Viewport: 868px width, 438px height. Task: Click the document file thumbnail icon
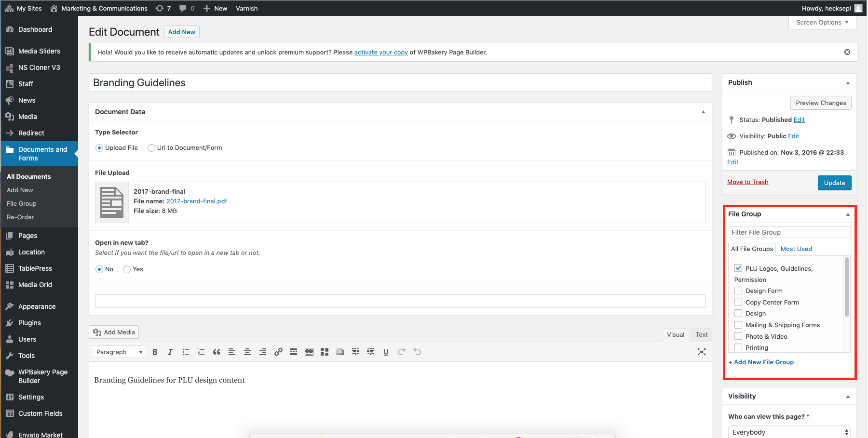112,202
